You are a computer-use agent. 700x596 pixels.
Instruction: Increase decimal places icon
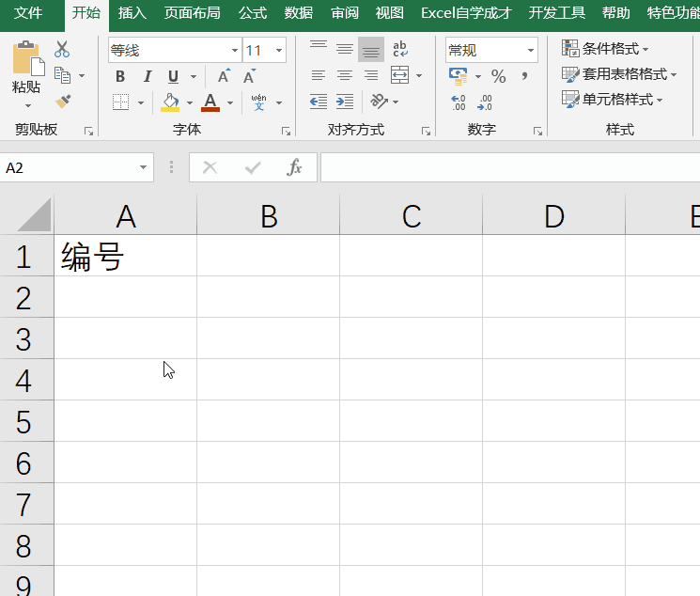pos(459,102)
